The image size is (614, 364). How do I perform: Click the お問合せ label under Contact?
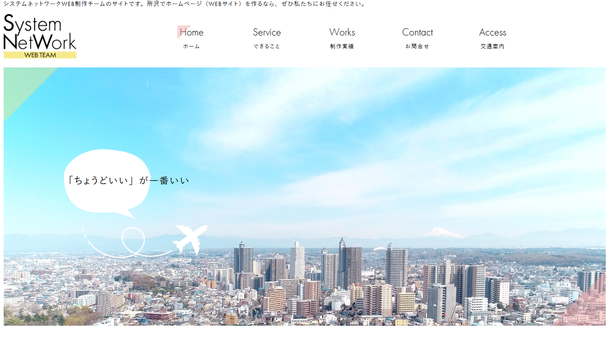(x=417, y=46)
